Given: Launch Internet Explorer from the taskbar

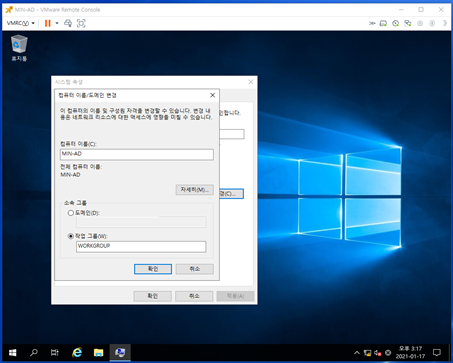Looking at the screenshot, I should 77,353.
